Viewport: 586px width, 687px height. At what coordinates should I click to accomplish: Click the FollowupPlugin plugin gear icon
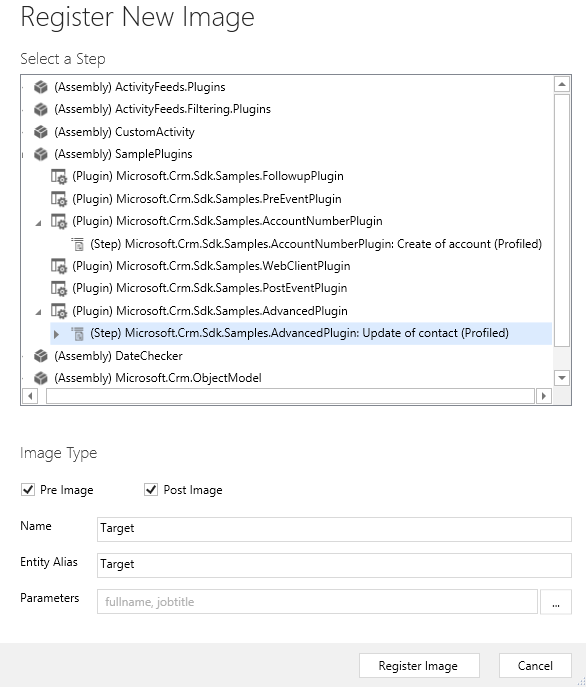pyautogui.click(x=58, y=176)
